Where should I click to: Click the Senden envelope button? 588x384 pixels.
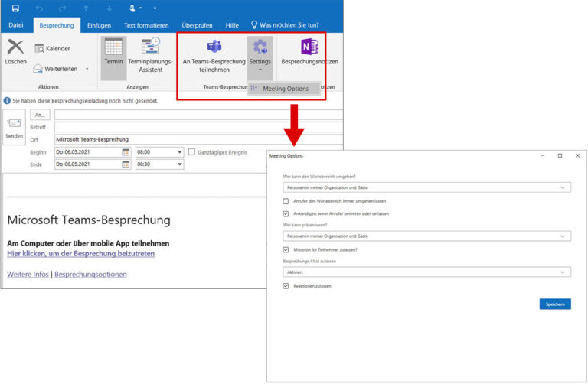click(15, 128)
